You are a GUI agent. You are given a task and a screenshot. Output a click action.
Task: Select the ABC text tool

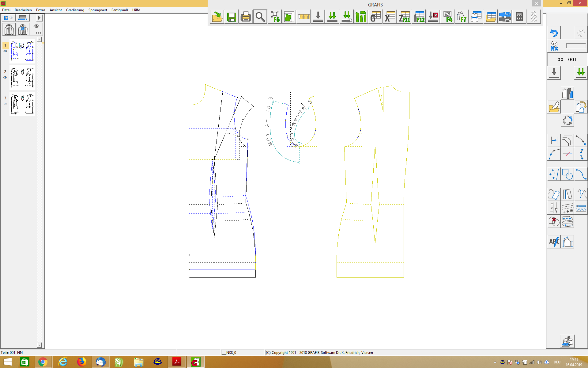tap(554, 242)
